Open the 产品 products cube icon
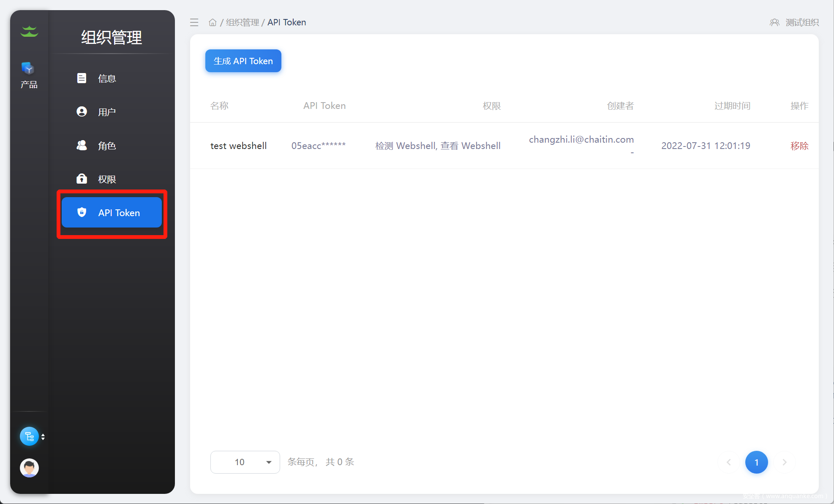This screenshot has width=834, height=504. [x=28, y=68]
